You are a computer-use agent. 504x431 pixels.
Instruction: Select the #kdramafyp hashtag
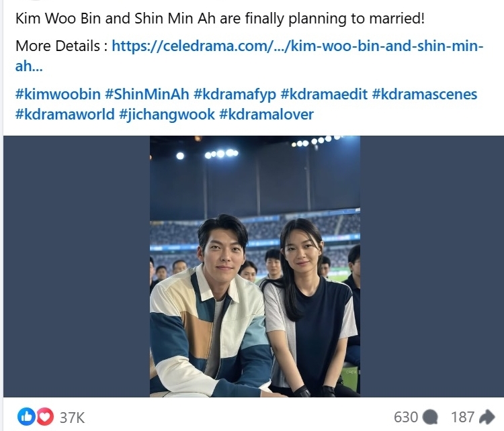coord(235,94)
